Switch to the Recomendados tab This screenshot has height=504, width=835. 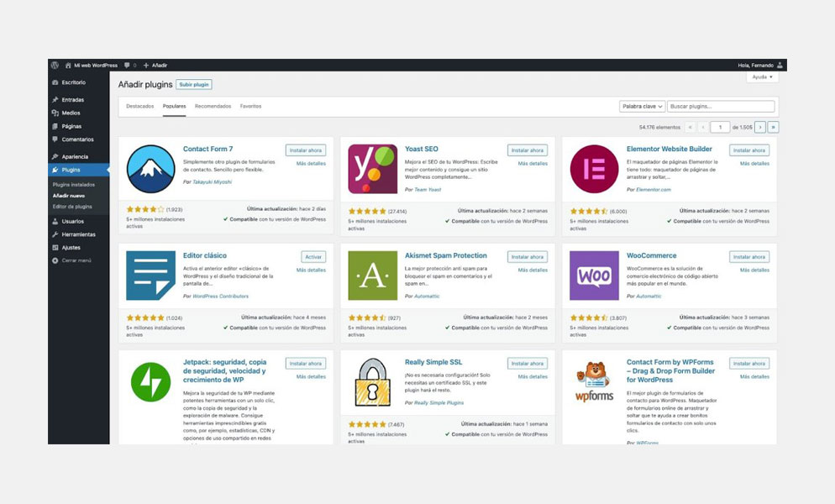(x=213, y=107)
